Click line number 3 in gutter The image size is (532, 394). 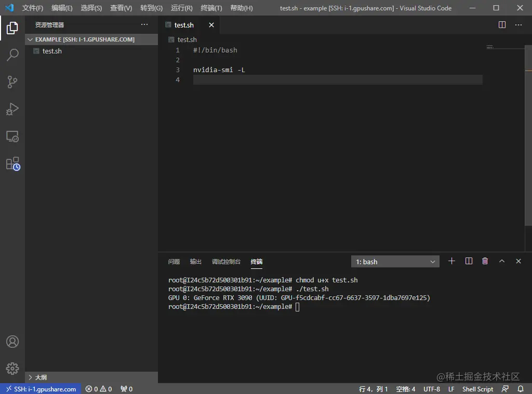tap(178, 70)
